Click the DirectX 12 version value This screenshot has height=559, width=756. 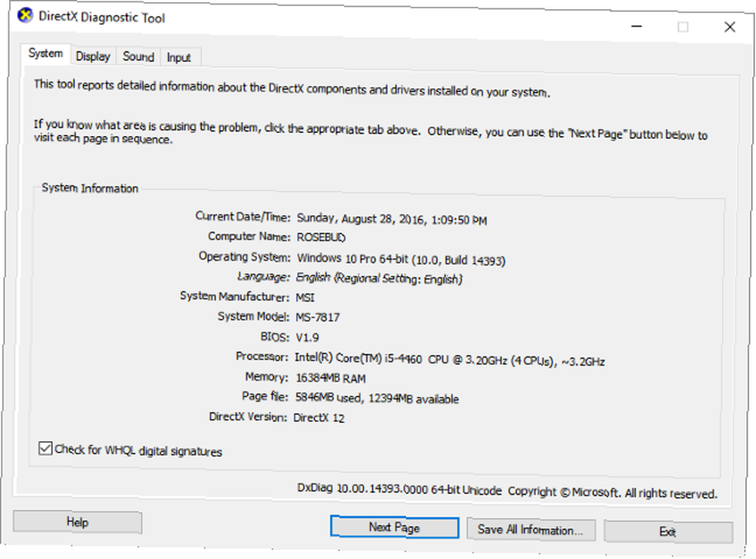tap(319, 417)
